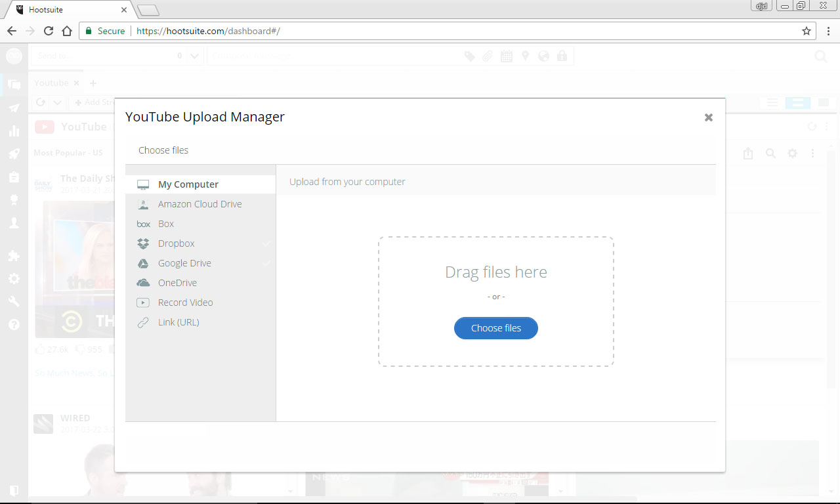Viewport: 840px width, 504px height.
Task: Bookmark this page with star icon
Action: [807, 31]
